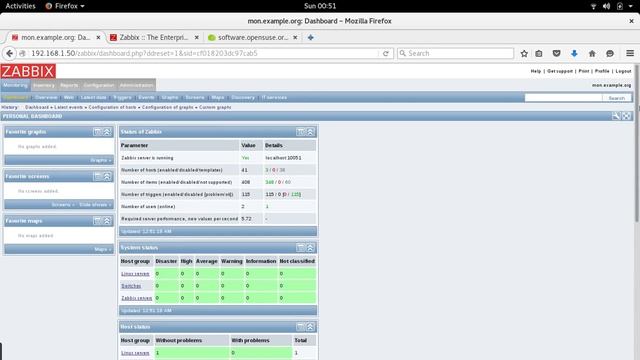Open the Triggers submenu item

(122, 98)
